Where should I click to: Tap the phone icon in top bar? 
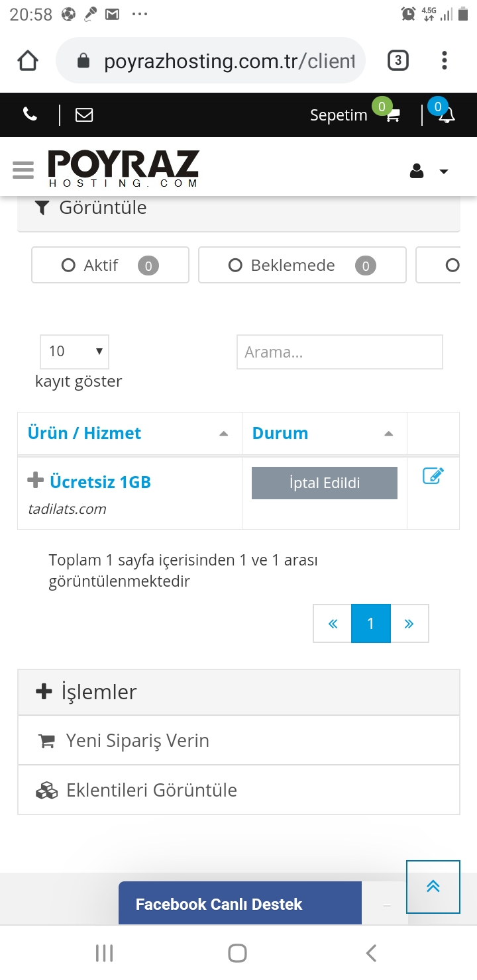30,115
